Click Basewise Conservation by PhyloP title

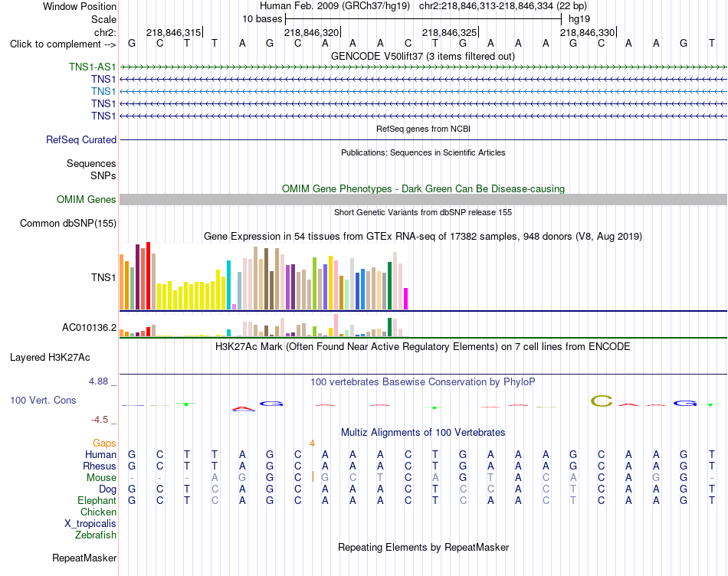point(423,382)
